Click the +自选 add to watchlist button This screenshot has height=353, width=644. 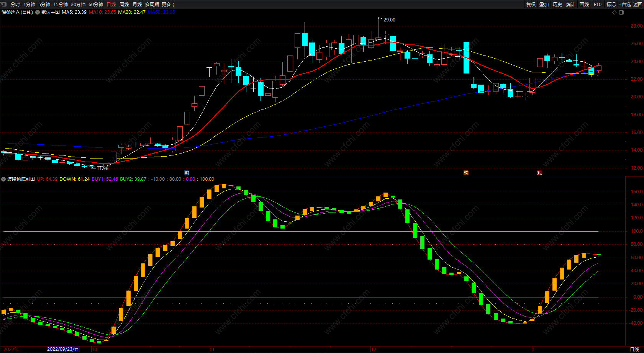pos(625,4)
